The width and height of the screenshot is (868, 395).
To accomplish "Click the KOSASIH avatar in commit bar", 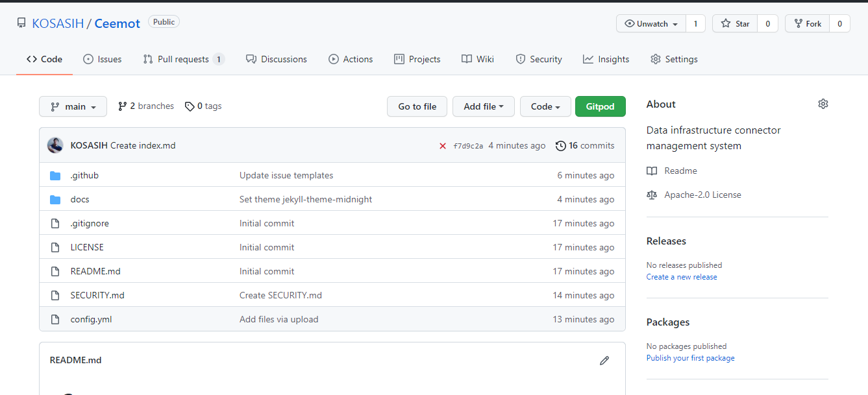I will point(55,145).
